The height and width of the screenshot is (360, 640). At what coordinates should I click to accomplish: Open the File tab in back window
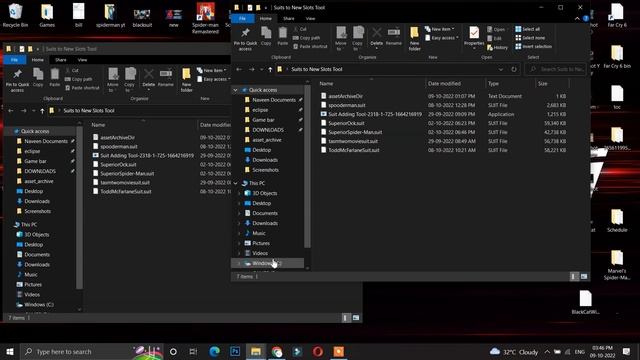click(x=15, y=60)
